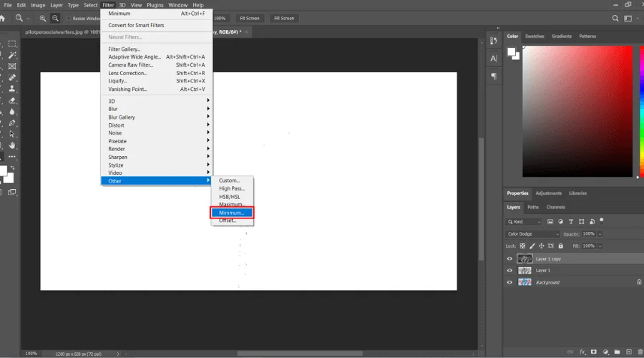Swap foreground and background colors
Screen dimensions: 644x358
pos(13,168)
